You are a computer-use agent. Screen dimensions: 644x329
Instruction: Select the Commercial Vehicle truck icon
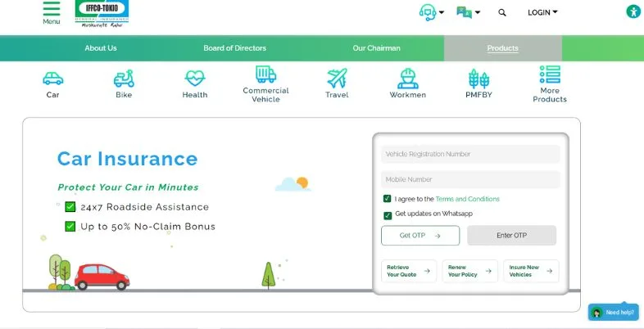pyautogui.click(x=265, y=74)
